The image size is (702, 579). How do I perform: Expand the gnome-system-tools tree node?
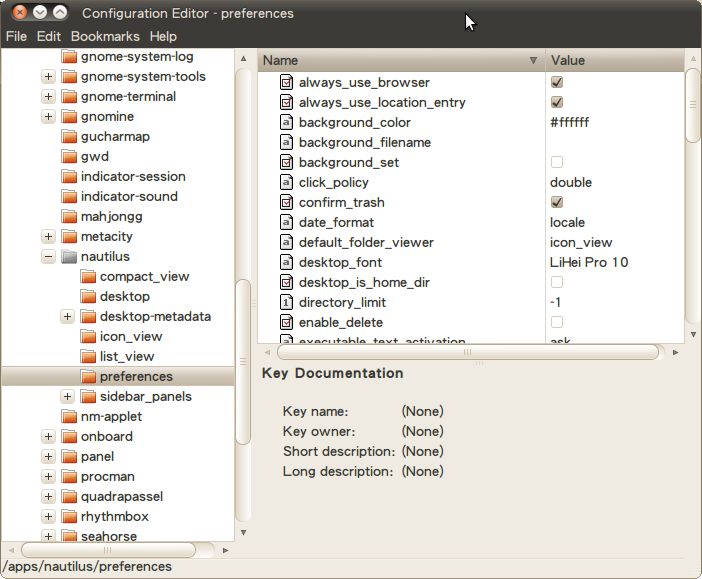point(48,77)
